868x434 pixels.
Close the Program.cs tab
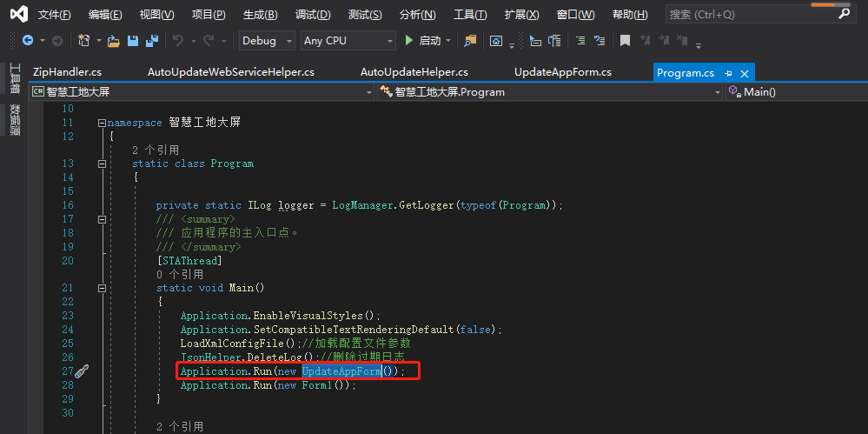click(745, 73)
